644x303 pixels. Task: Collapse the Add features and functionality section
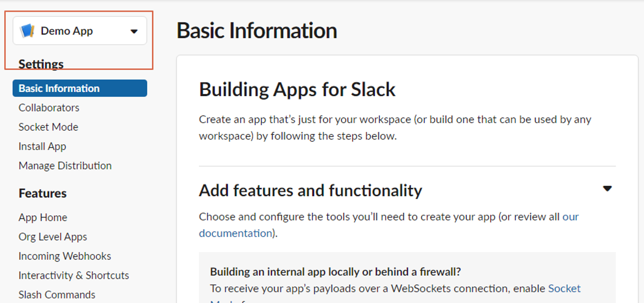coord(607,189)
